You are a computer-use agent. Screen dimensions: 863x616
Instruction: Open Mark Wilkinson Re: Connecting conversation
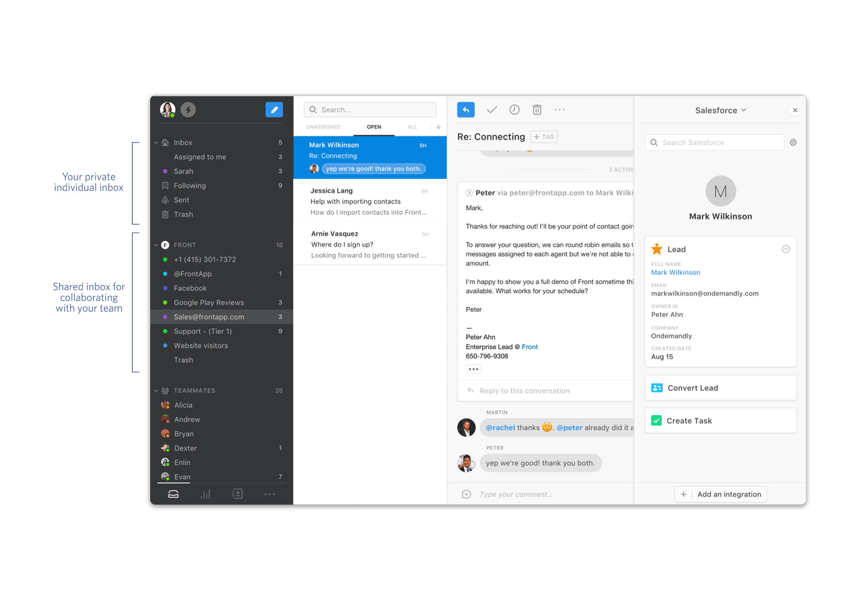click(x=370, y=157)
